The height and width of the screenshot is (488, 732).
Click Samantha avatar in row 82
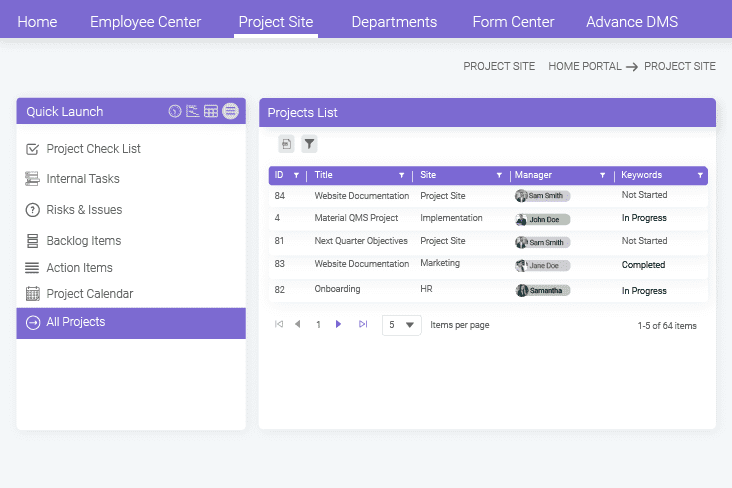point(521,290)
